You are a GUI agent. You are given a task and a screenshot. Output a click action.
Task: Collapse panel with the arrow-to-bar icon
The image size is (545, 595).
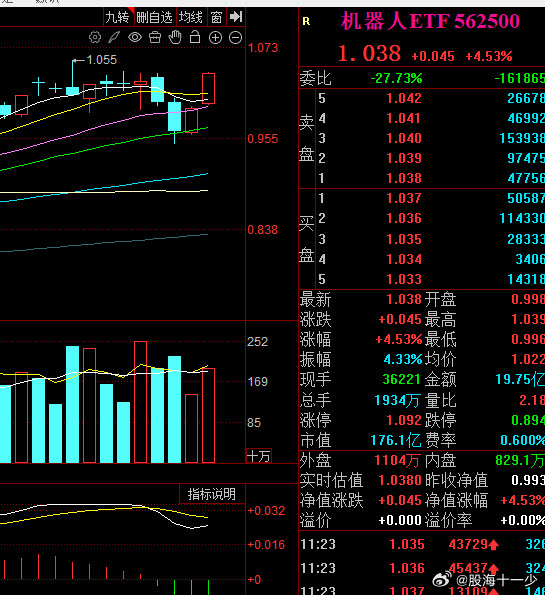(x=236, y=17)
